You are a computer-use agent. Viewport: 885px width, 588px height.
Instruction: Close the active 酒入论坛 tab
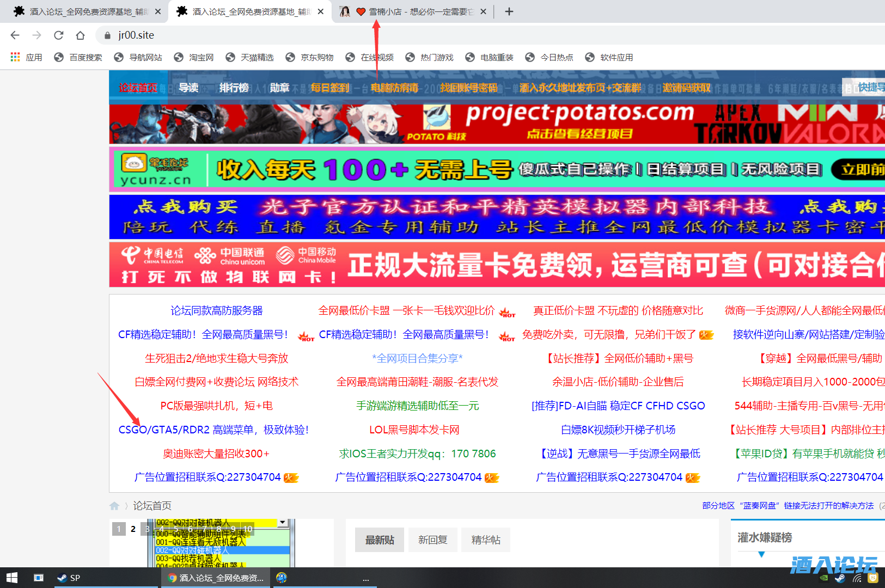(x=321, y=11)
